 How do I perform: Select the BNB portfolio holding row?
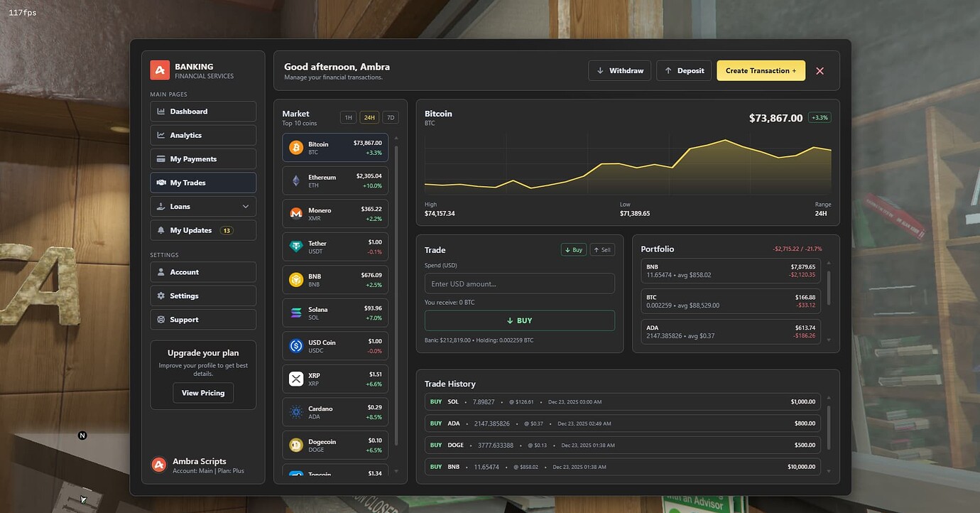pos(731,271)
